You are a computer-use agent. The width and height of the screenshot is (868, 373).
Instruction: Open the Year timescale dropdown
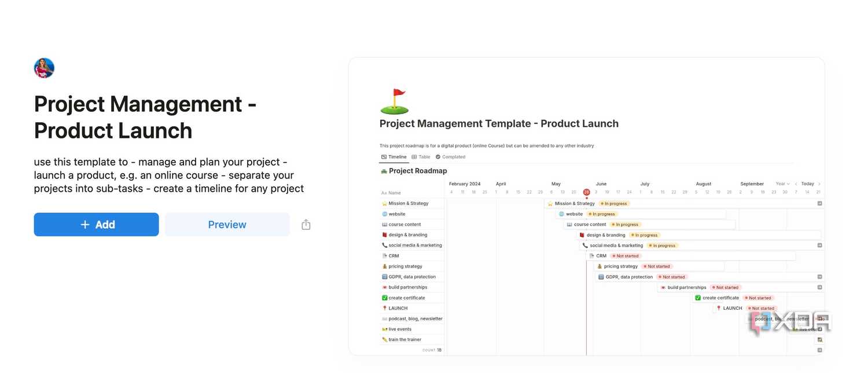click(x=782, y=184)
